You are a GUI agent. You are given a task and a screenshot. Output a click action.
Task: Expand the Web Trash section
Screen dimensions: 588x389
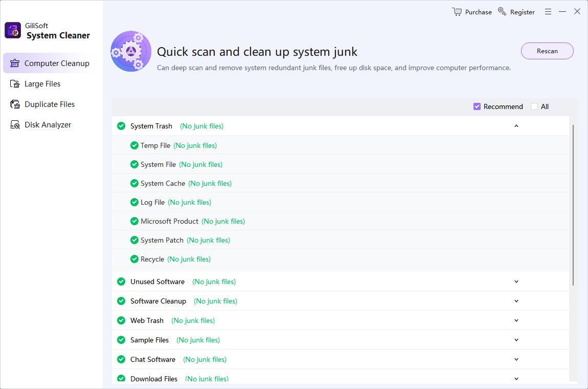tap(516, 320)
